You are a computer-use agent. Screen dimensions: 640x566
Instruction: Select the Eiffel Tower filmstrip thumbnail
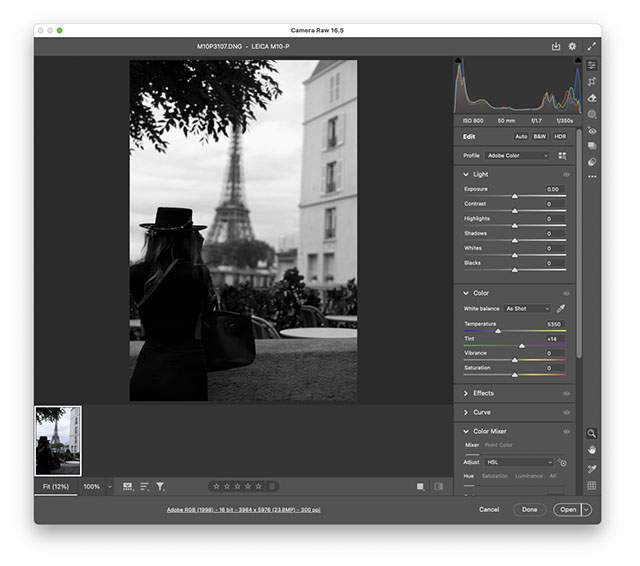pos(58,441)
